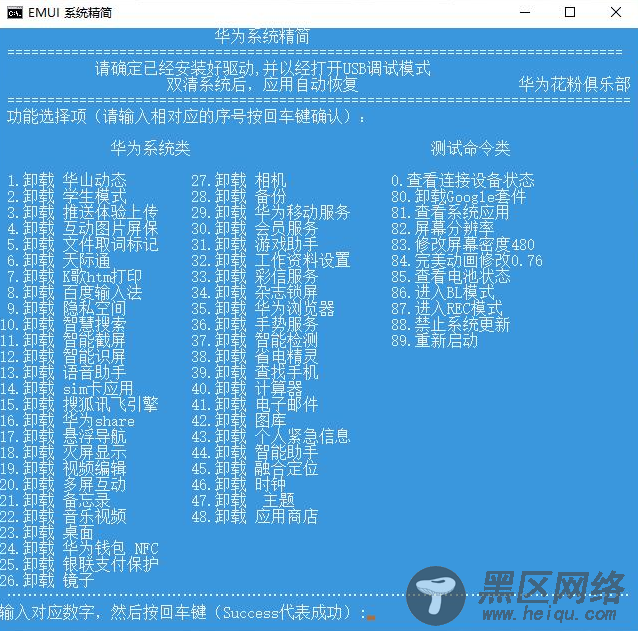The width and height of the screenshot is (638, 631).
Task: Click line '18.卸载 灭屏显示'
Action: point(63,452)
